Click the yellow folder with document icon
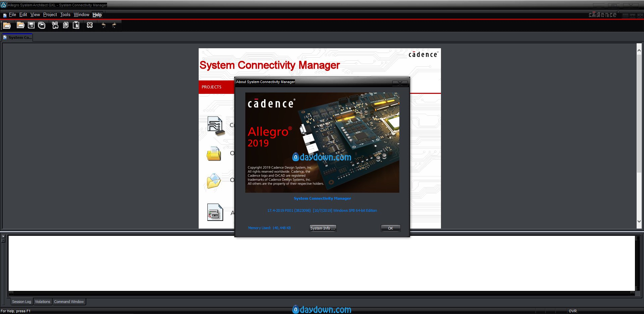Image resolution: width=644 pixels, height=314 pixels. (214, 154)
